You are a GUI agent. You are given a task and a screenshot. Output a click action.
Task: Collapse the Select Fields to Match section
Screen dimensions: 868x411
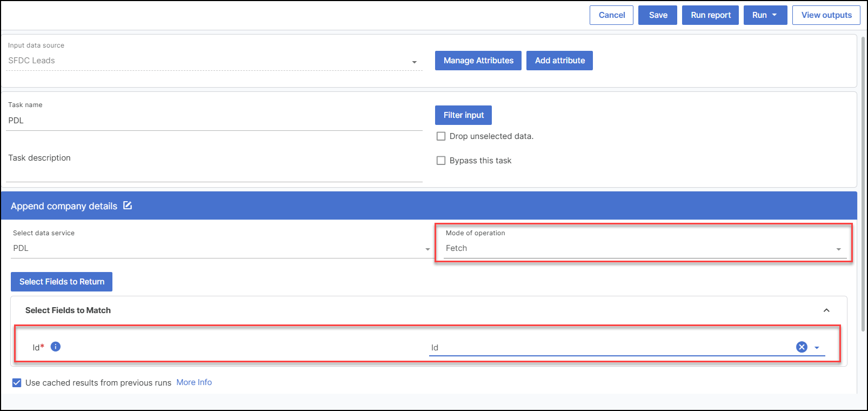826,310
